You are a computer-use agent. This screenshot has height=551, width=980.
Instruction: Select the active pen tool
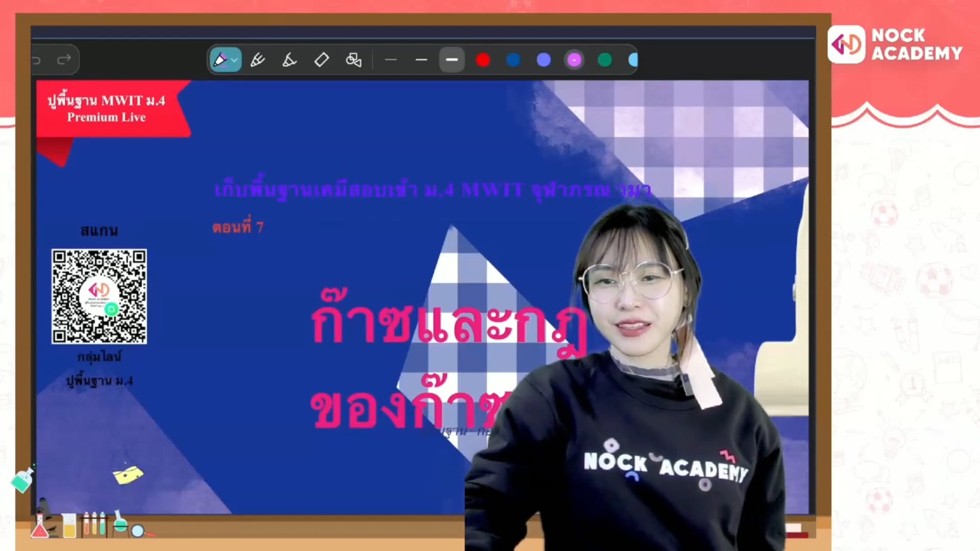220,60
